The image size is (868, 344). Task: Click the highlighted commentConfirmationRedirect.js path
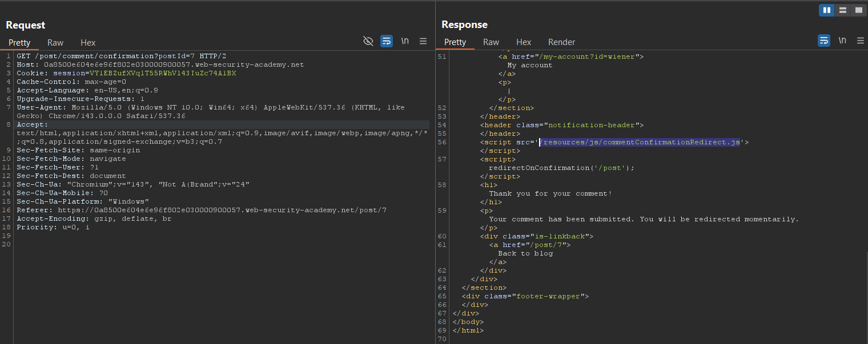[640, 142]
